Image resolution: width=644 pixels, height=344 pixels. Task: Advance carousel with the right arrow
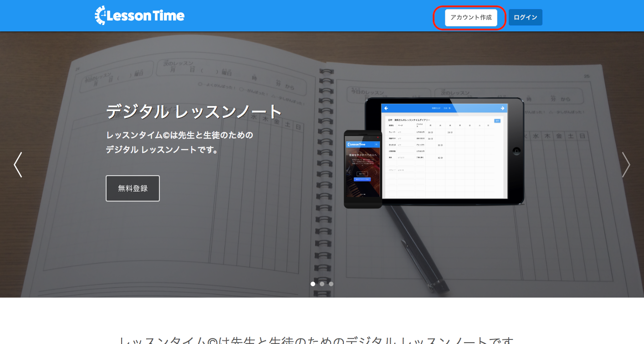tap(626, 165)
